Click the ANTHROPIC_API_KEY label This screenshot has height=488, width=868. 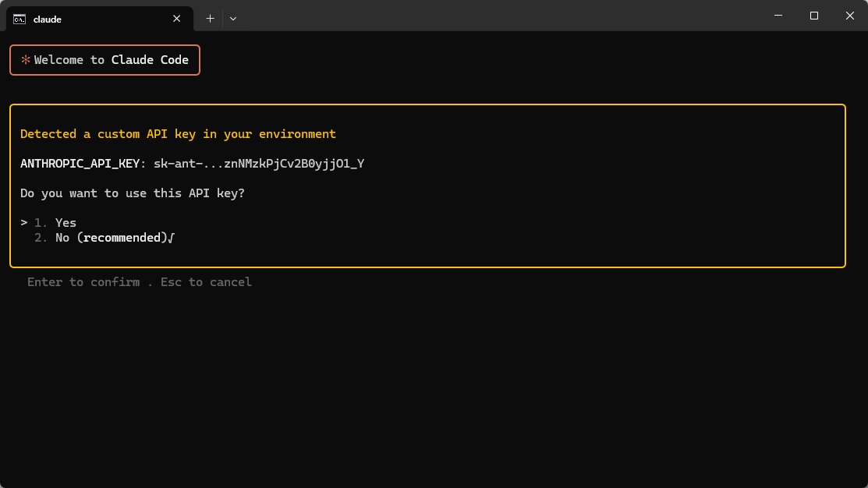80,164
